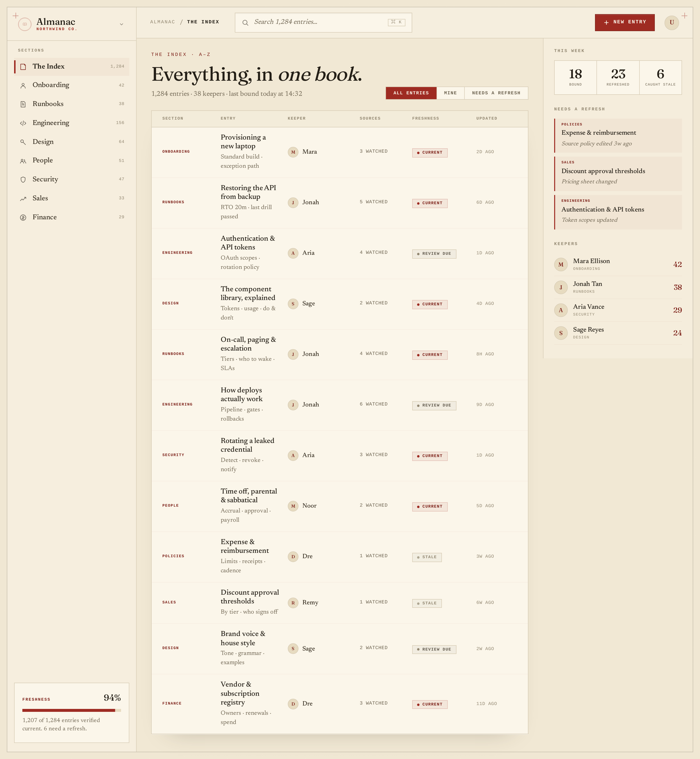Open Authentication & API tokens refresh card
The height and width of the screenshot is (759, 700).
point(618,212)
